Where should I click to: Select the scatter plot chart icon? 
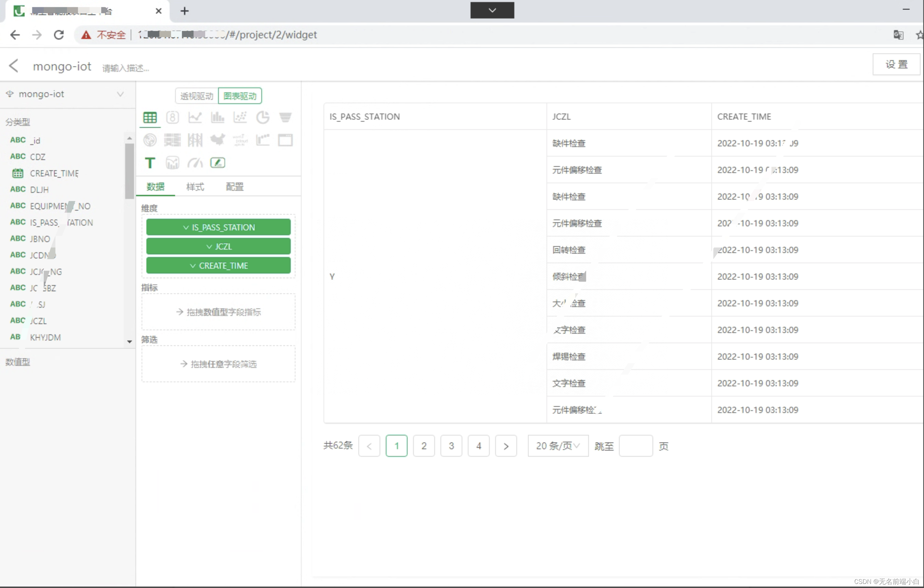point(240,117)
